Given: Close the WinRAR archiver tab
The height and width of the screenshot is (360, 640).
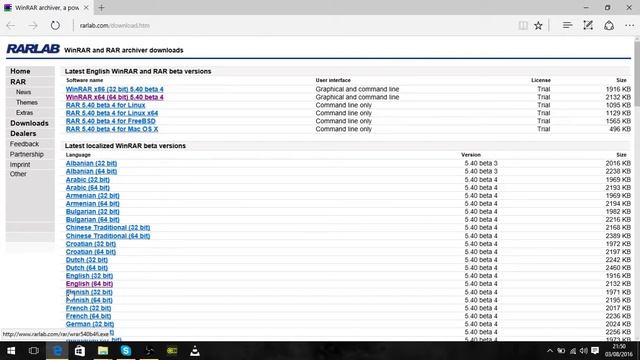Looking at the screenshot, I should point(86,7).
